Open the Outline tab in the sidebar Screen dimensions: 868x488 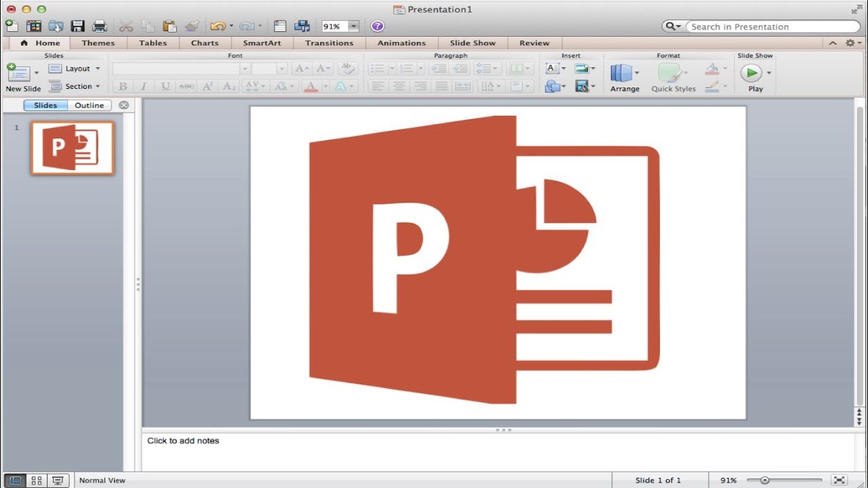click(x=89, y=105)
